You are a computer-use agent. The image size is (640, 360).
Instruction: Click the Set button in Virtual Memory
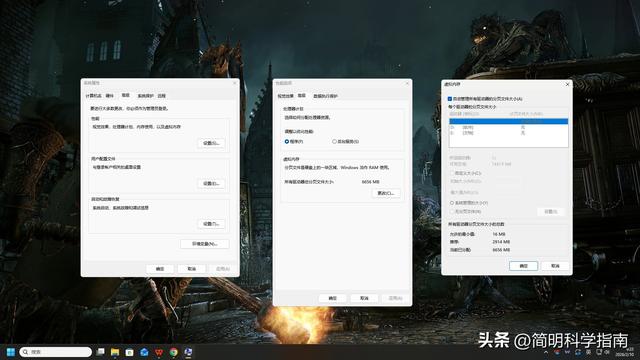(x=551, y=211)
